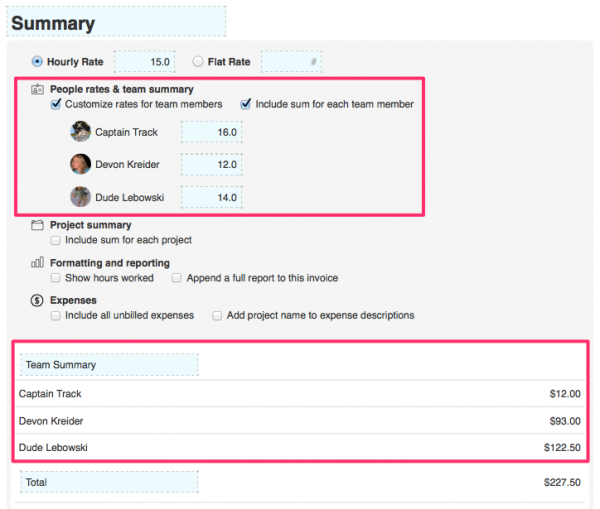Click Captain Track's avatar
Image resolution: width=600 pixels, height=509 pixels.
coord(81,132)
